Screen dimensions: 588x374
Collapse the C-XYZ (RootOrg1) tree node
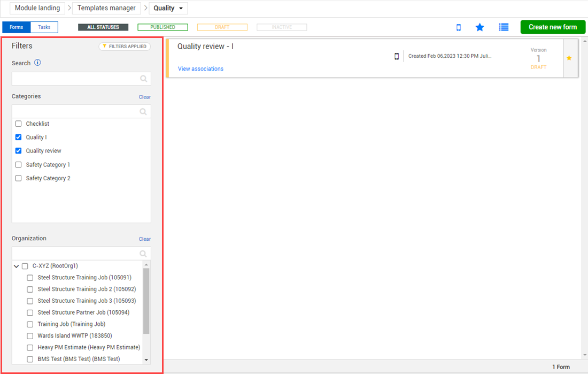[x=16, y=266]
